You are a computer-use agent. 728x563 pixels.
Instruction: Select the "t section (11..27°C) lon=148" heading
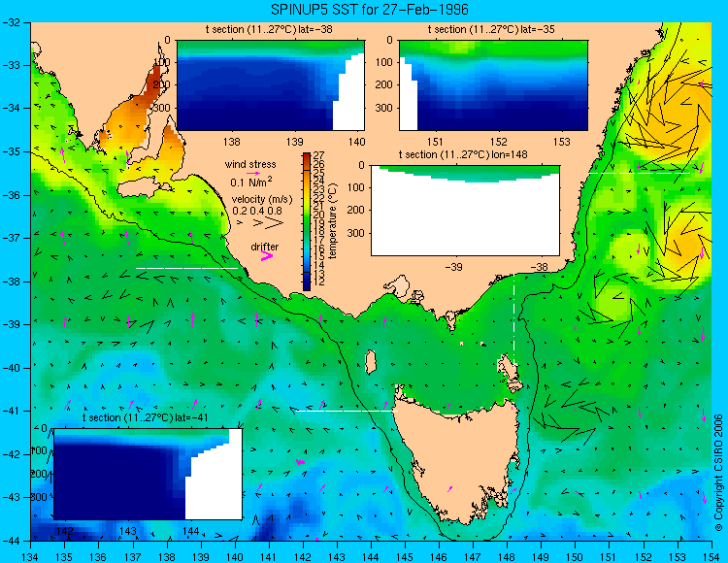point(463,154)
